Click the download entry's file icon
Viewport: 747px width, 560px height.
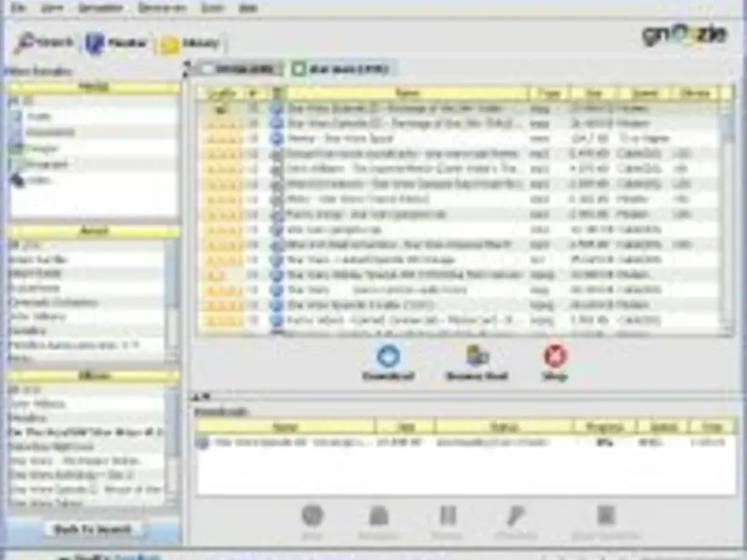point(203,442)
